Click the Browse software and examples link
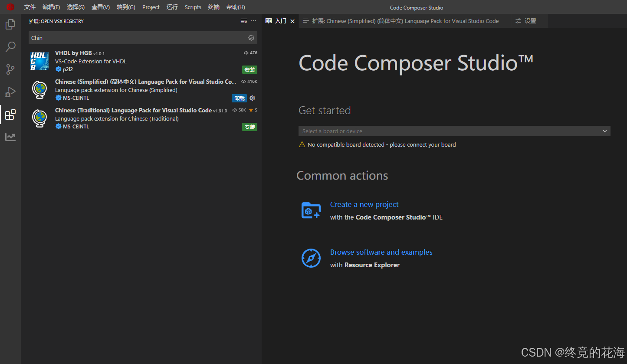Viewport: 627px width, 364px height. [x=381, y=252]
